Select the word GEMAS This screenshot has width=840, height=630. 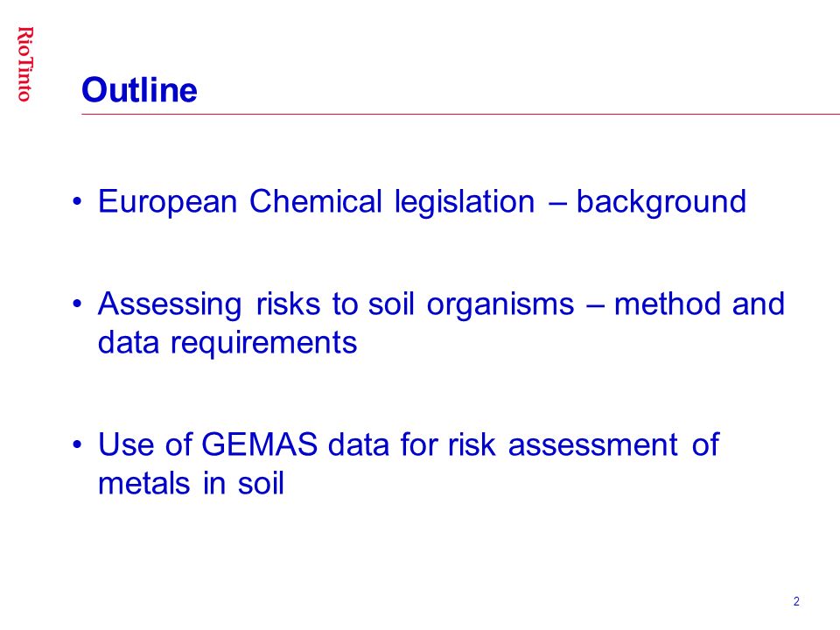click(x=260, y=444)
